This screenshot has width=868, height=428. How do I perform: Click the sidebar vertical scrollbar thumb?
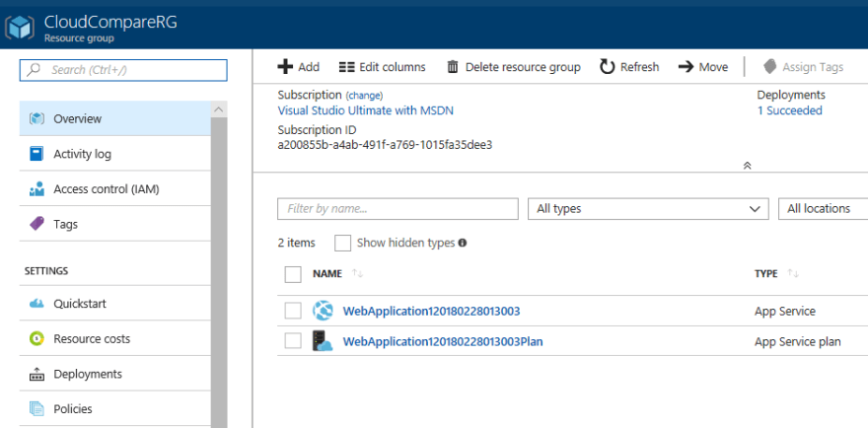(x=219, y=272)
